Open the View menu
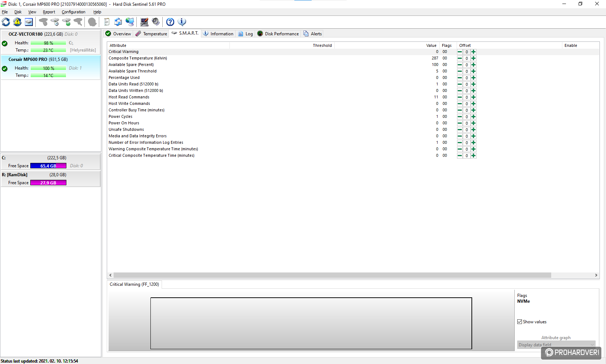This screenshot has height=364, width=606. [x=32, y=12]
